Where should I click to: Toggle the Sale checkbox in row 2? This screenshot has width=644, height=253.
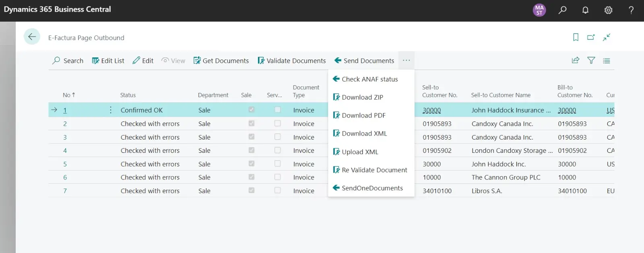click(x=252, y=123)
